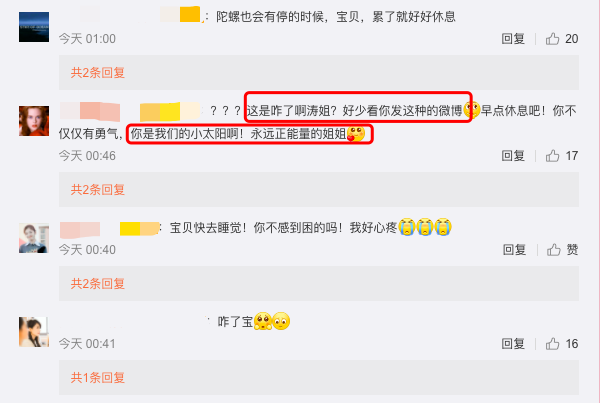Screen dimensions: 600x403
Task: Open red-haired woman avatar profile
Action: pyautogui.click(x=34, y=121)
